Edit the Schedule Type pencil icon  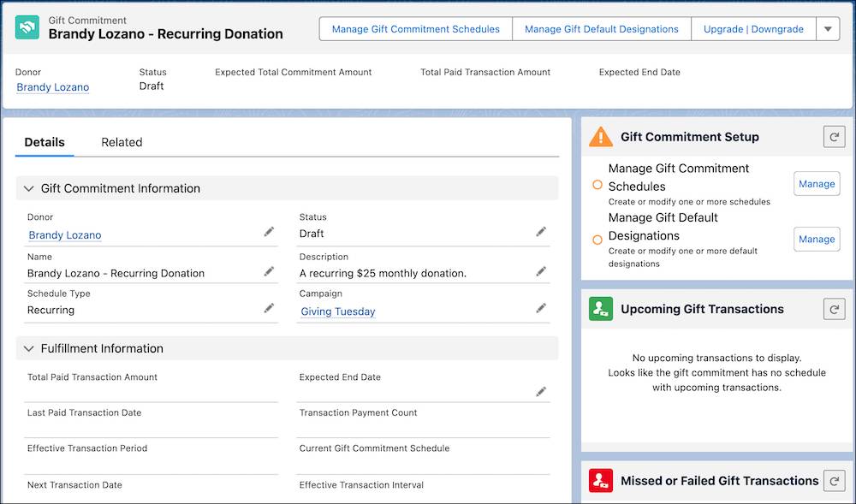tap(269, 309)
